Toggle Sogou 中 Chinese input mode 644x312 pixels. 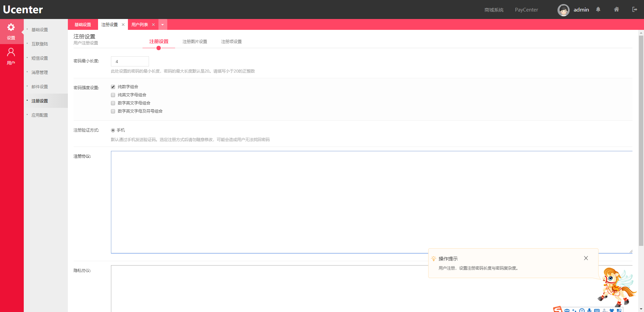pyautogui.click(x=567, y=310)
